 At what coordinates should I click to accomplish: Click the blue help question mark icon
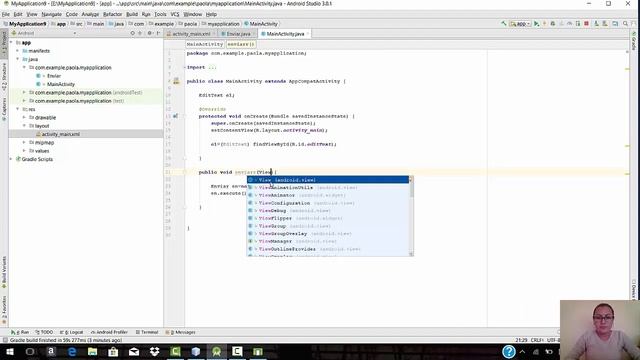tap(509, 351)
